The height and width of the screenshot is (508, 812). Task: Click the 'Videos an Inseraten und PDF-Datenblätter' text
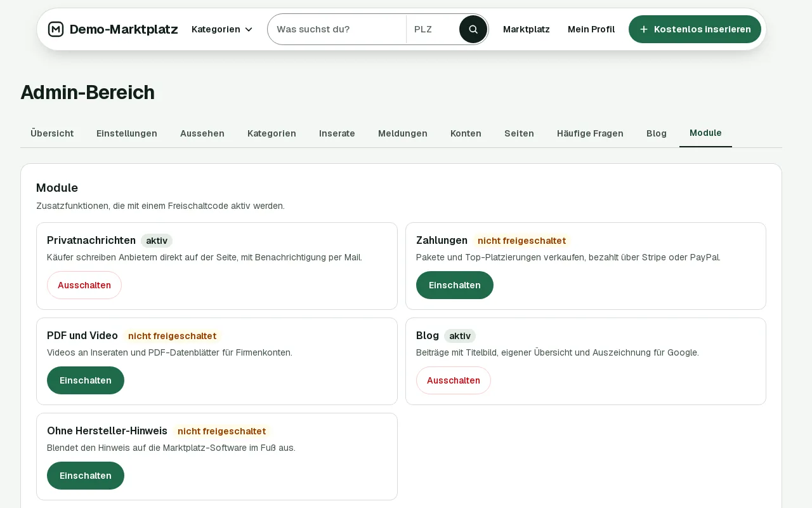169,352
